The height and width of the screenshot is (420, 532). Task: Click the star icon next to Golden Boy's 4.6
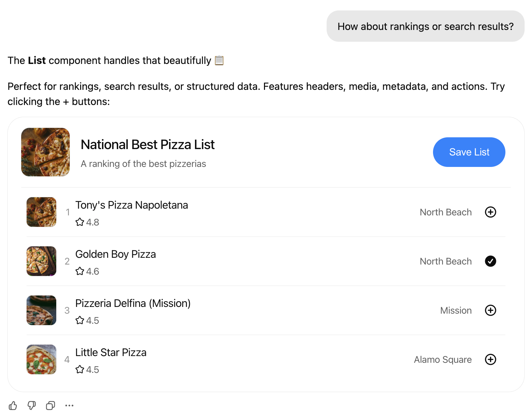point(80,271)
